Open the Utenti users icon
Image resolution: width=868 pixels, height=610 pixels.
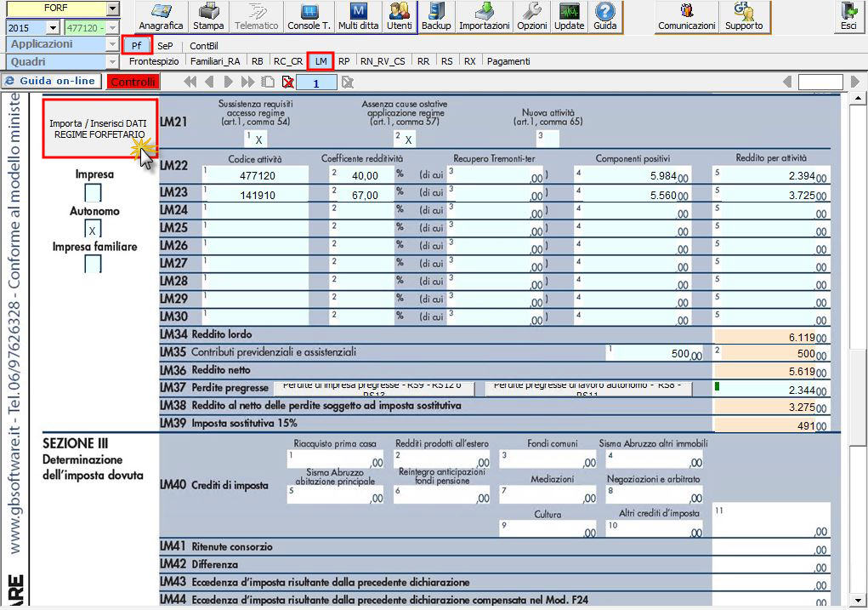tap(399, 17)
